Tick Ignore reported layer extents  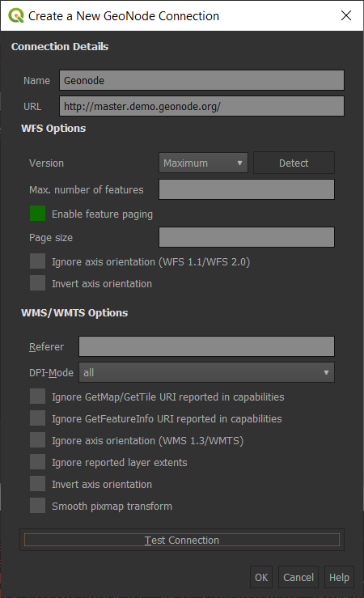(x=37, y=462)
